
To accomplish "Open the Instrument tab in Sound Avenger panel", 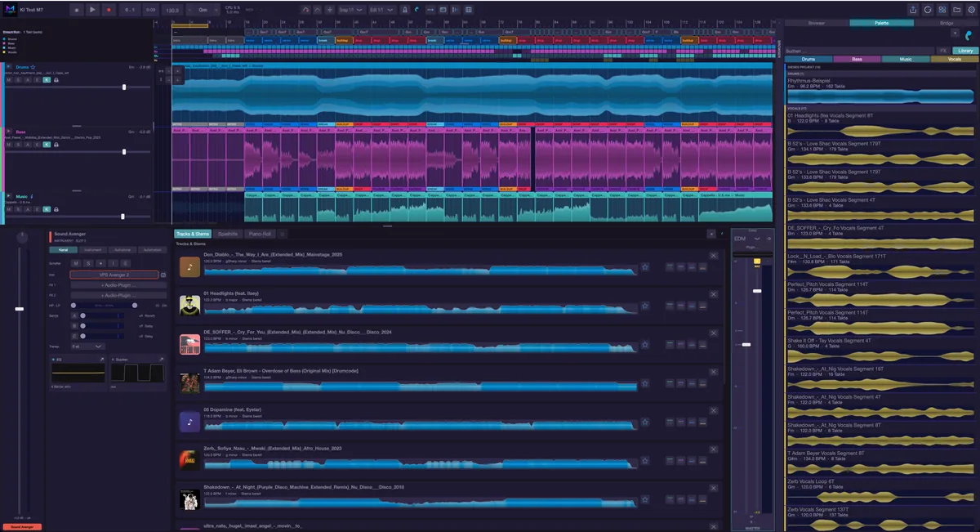I will click(x=93, y=250).
